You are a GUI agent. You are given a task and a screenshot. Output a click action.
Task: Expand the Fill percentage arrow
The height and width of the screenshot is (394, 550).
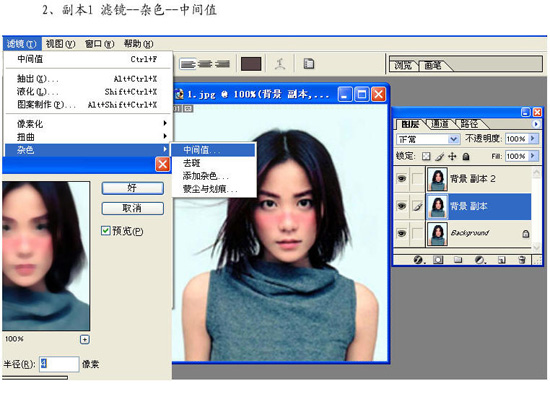[533, 156]
